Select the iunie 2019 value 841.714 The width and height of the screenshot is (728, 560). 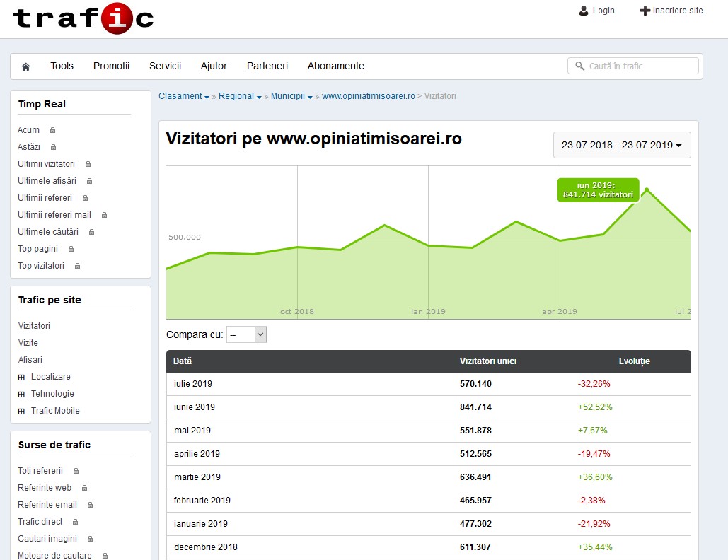(x=475, y=407)
